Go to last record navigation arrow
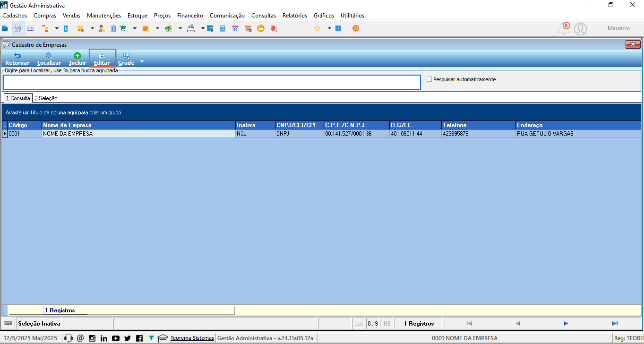This screenshot has height=344, width=644. pos(615,324)
